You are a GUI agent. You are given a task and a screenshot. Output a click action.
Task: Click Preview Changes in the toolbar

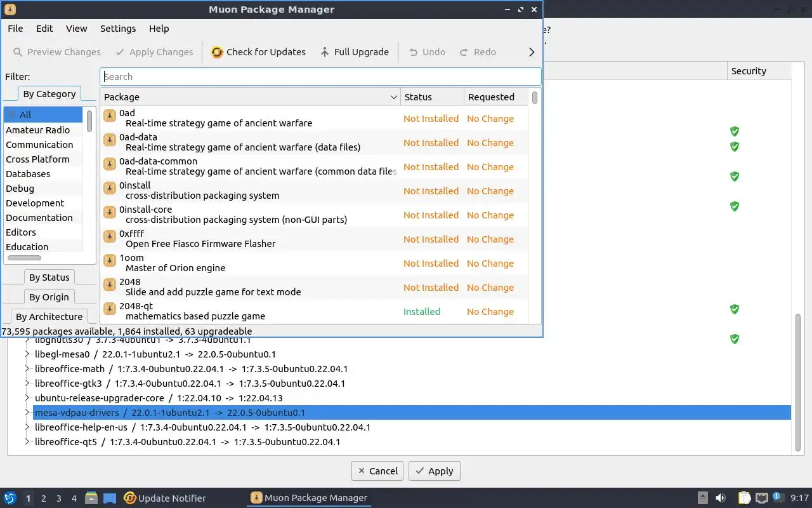(x=57, y=52)
